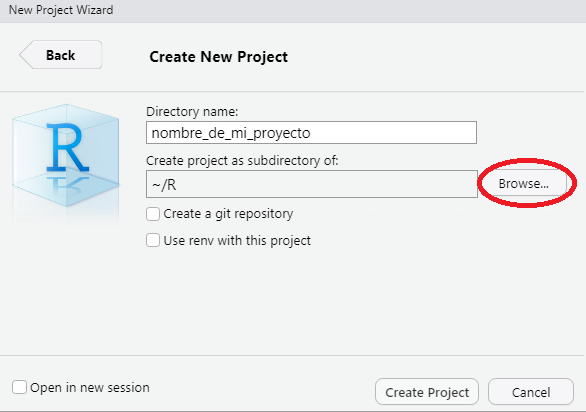The image size is (586, 412).
Task: Click the Directory name input field
Action: [x=311, y=132]
